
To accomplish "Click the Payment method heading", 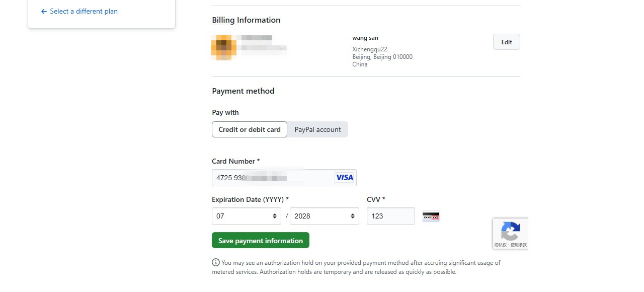I will coord(243,91).
